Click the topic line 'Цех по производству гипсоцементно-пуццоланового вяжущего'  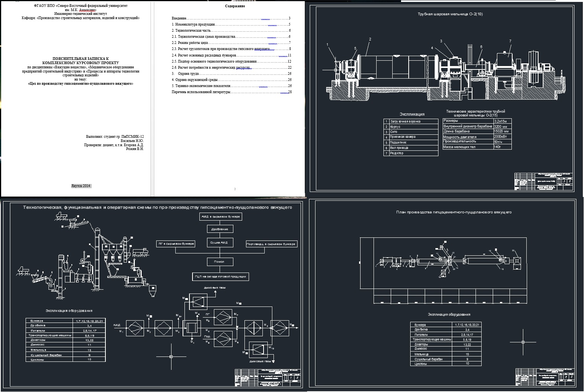[81, 83]
